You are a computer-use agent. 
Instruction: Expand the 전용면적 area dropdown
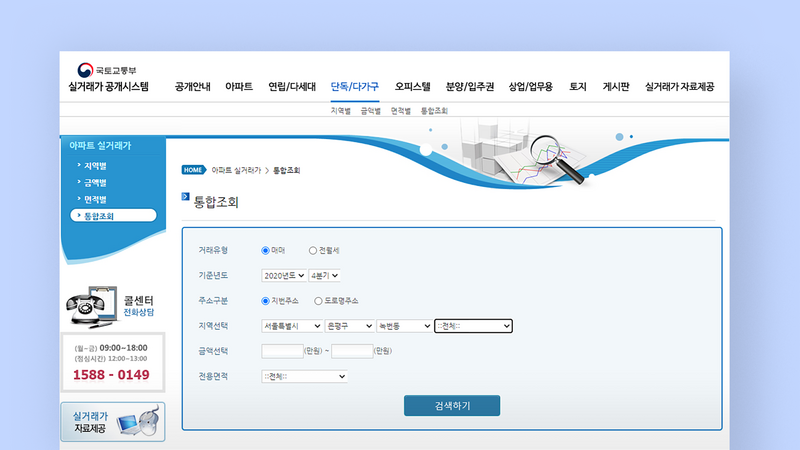304,376
